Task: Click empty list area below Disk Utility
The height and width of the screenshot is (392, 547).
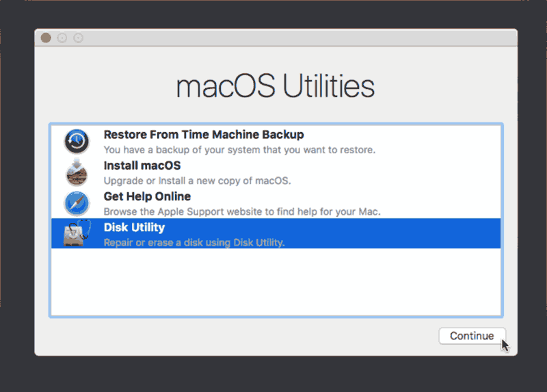Action: tap(276, 281)
